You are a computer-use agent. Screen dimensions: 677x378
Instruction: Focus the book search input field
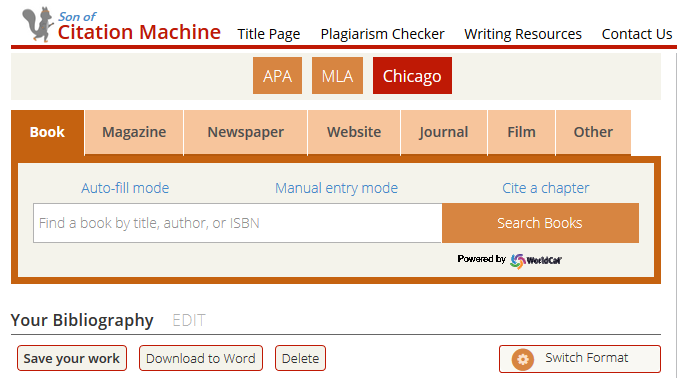(x=237, y=223)
